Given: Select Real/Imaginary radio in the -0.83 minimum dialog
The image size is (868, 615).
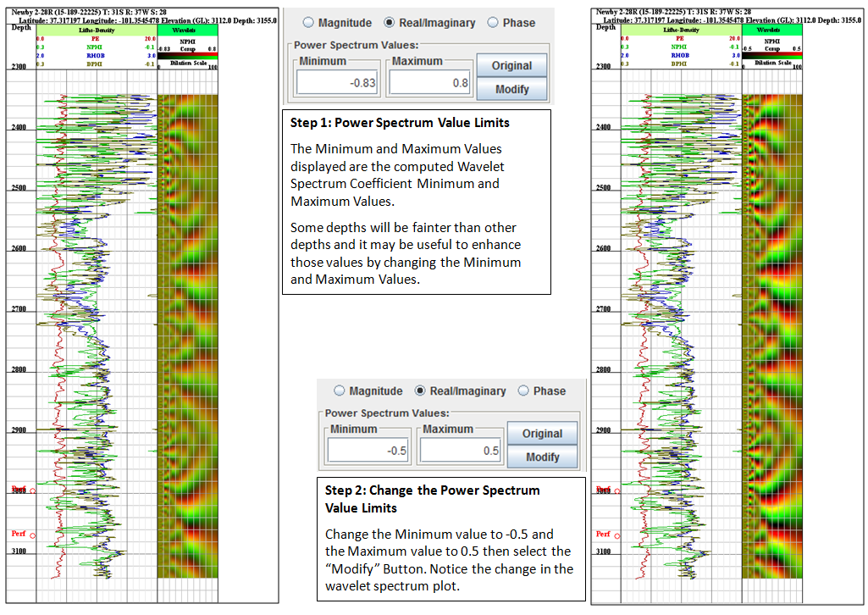Looking at the screenshot, I should (390, 23).
